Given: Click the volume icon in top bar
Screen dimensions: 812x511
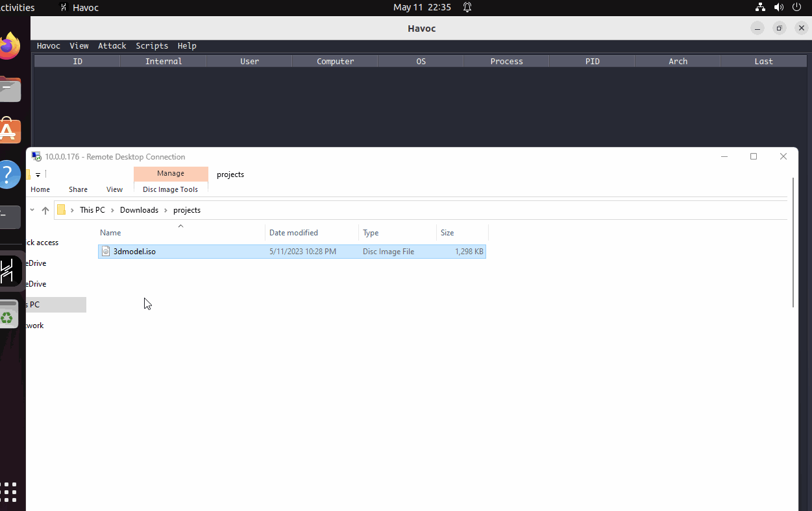Looking at the screenshot, I should click(778, 7).
